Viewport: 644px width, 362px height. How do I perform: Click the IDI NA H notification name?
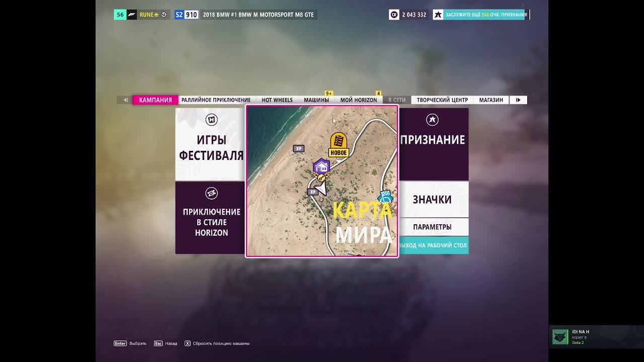[x=581, y=332]
